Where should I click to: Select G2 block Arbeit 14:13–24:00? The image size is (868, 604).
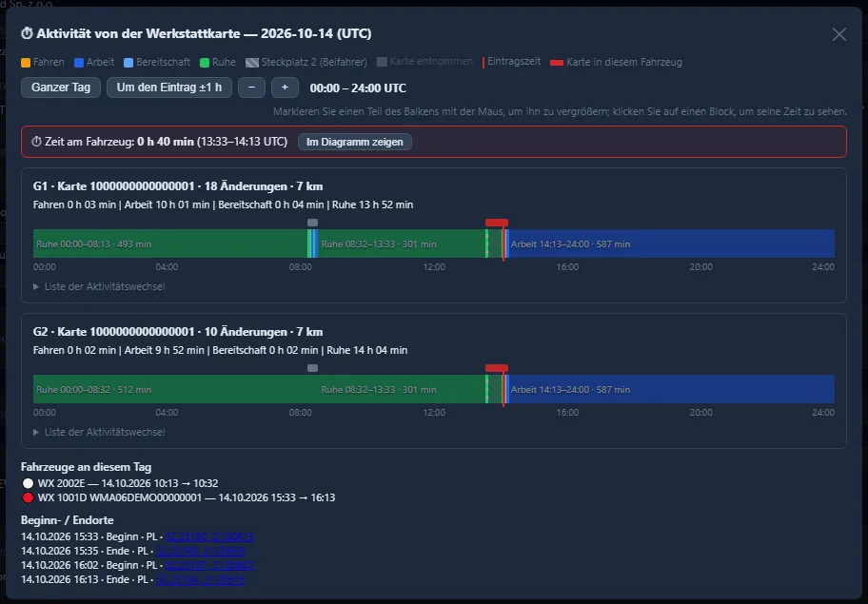click(x=672, y=389)
